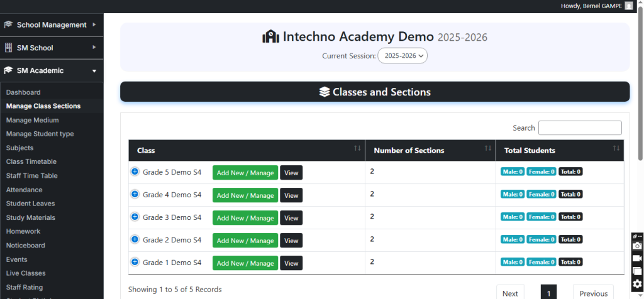
Task: Sort by Class column arrows
Action: 357,148
